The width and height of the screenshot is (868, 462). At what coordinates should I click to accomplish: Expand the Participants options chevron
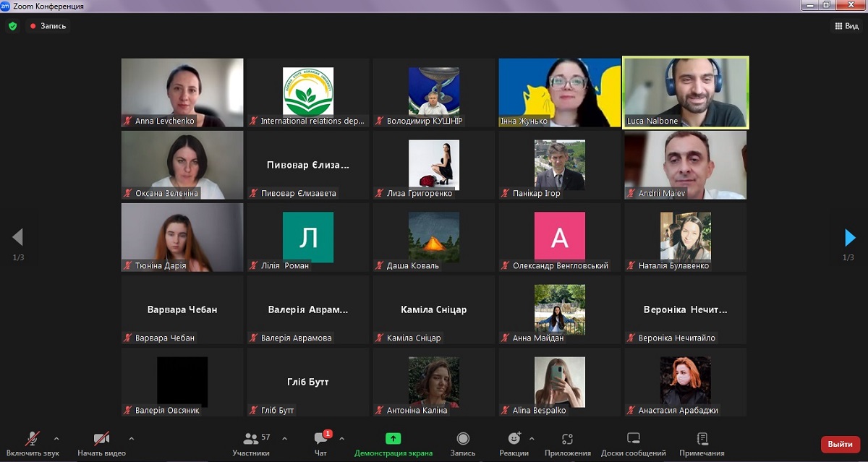click(284, 439)
